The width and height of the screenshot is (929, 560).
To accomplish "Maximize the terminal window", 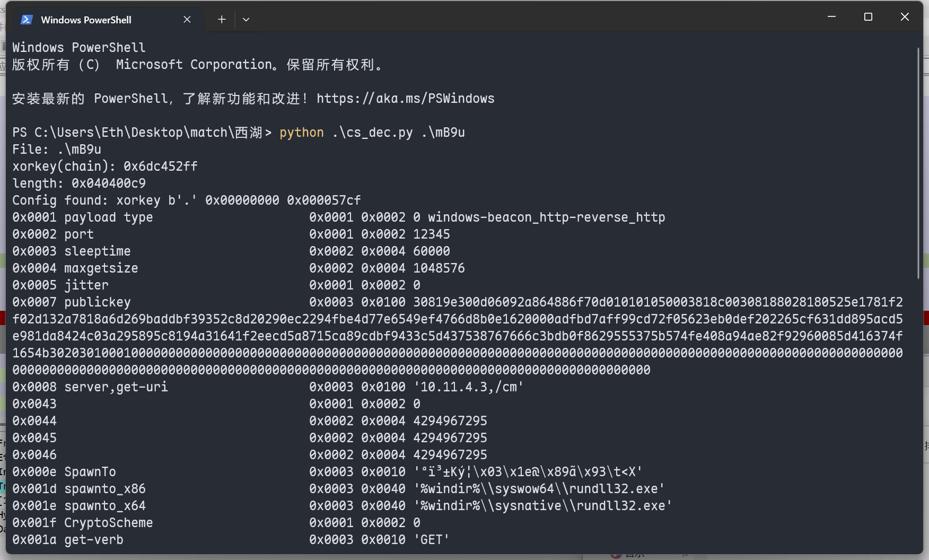I will (868, 17).
